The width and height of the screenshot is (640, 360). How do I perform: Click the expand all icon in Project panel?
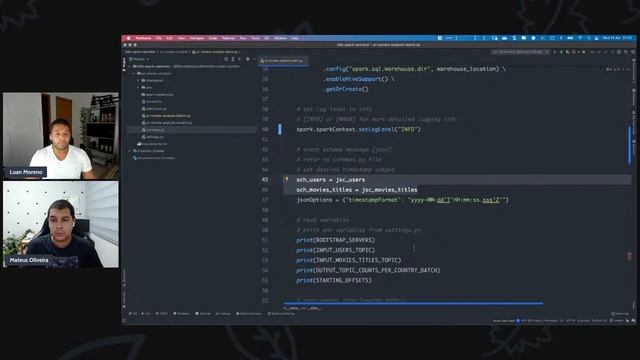tap(233, 59)
